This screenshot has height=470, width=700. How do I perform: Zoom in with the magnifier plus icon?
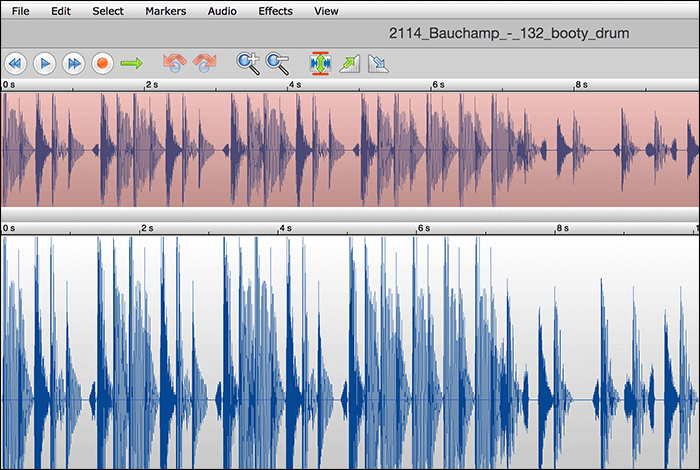point(248,63)
